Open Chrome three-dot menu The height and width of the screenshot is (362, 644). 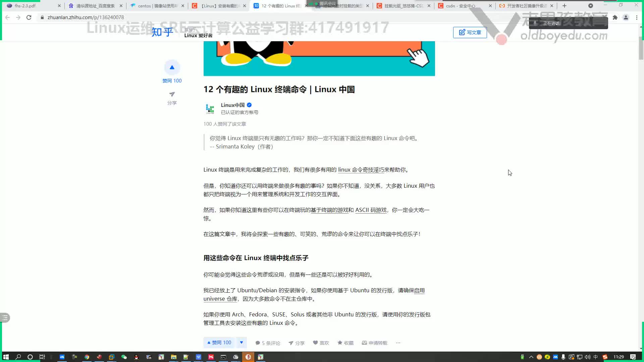click(x=637, y=17)
